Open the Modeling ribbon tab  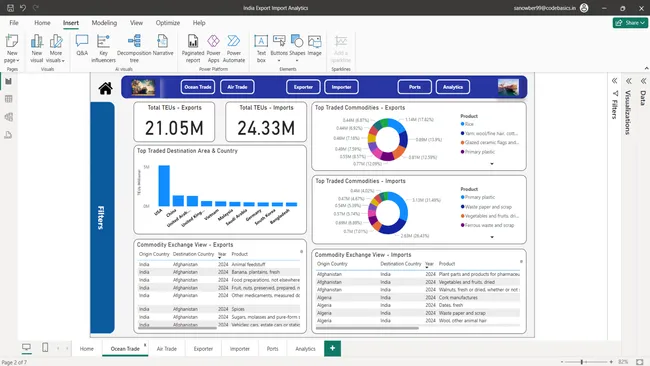[104, 23]
